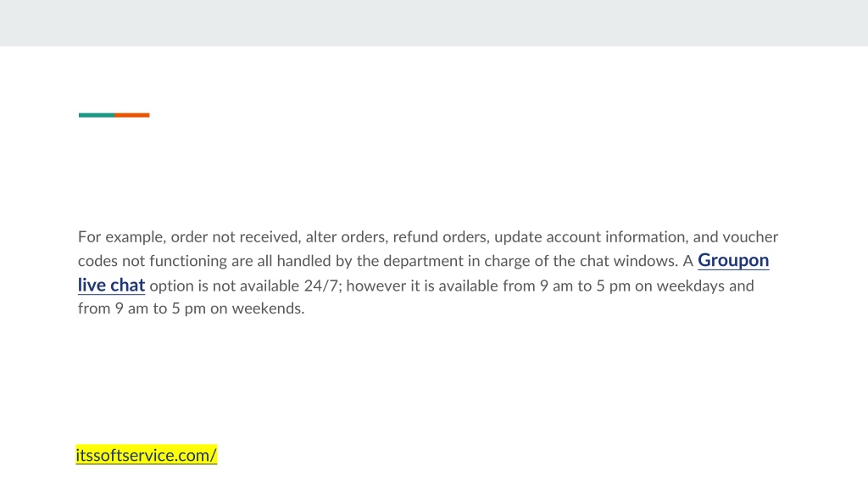Click the word 'however' in third line
868x488 pixels.
point(376,286)
